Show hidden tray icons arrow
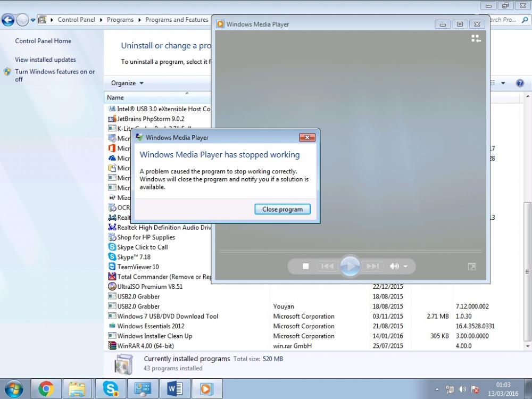Screen dimensions: 532x399 click(437, 389)
